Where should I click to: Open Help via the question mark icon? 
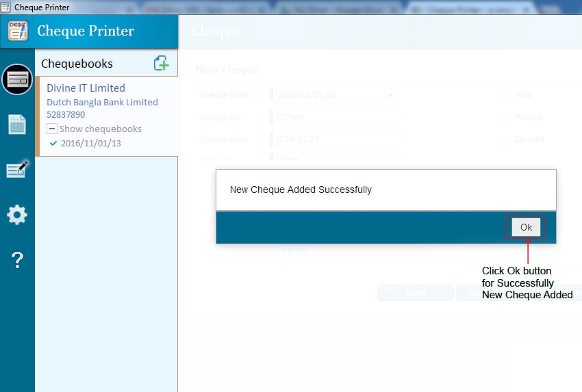[x=17, y=260]
